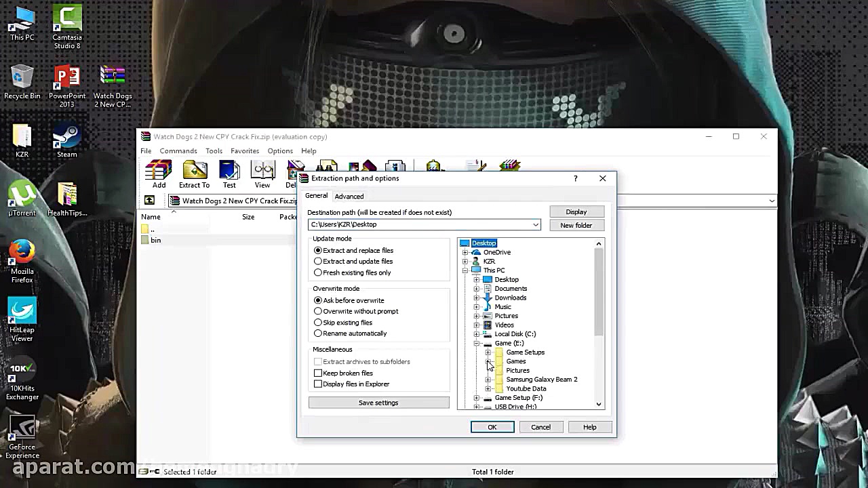The height and width of the screenshot is (488, 868).
Task: Expand Documents node in folder tree
Action: (477, 289)
